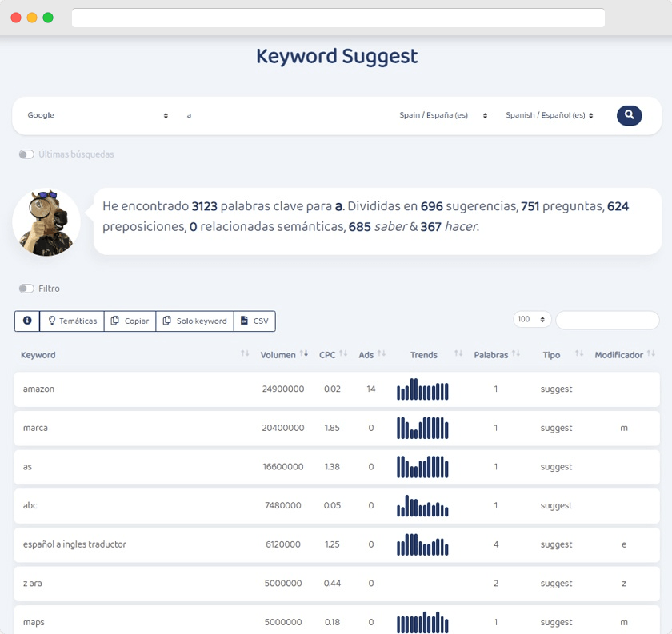Screen dimensions: 672x634
Task: Sort by CPC column arrows
Action: click(x=343, y=353)
